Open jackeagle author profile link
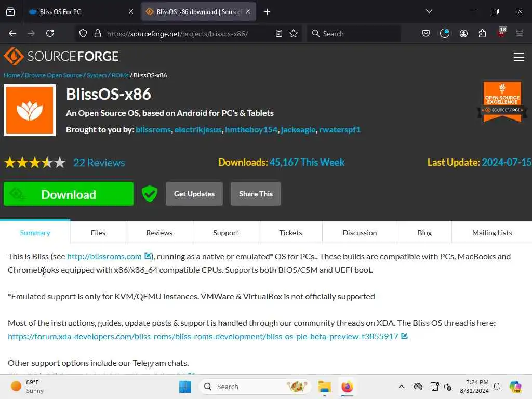This screenshot has width=532, height=399. 298,129
